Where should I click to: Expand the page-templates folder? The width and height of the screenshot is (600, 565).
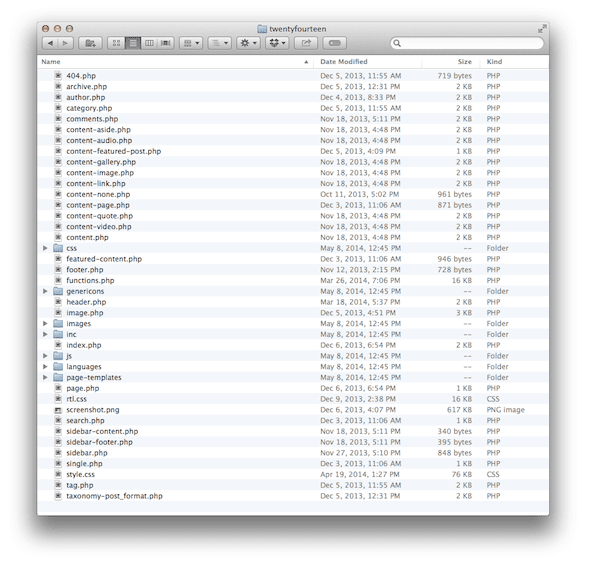[x=45, y=377]
